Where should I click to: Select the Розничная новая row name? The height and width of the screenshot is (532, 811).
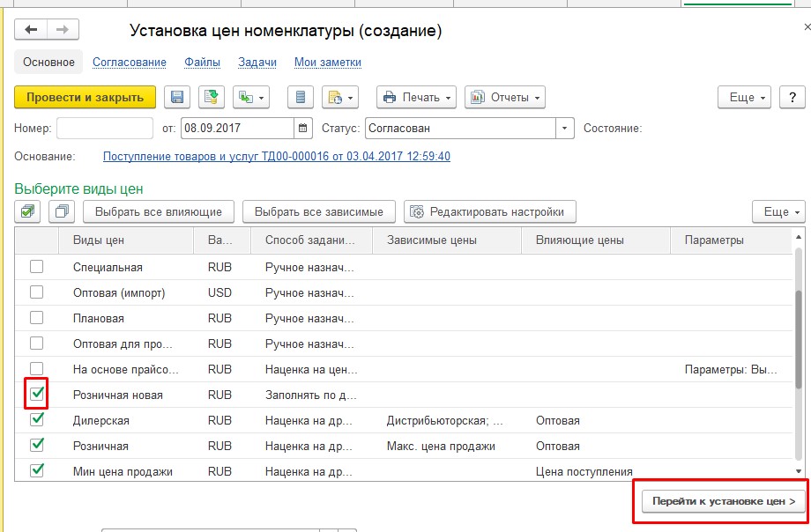[118, 395]
